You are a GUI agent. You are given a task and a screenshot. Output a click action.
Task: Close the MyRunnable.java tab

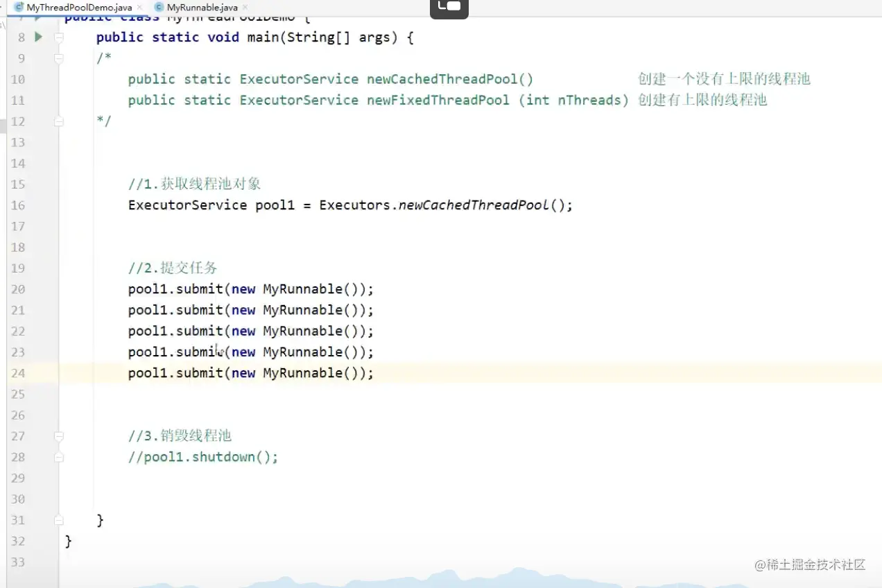[245, 8]
